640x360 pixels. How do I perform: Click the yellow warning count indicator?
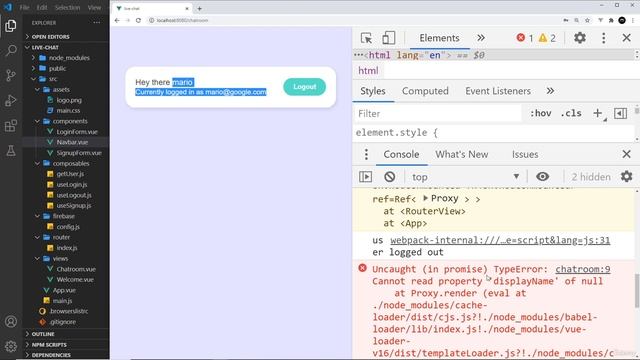(547, 38)
